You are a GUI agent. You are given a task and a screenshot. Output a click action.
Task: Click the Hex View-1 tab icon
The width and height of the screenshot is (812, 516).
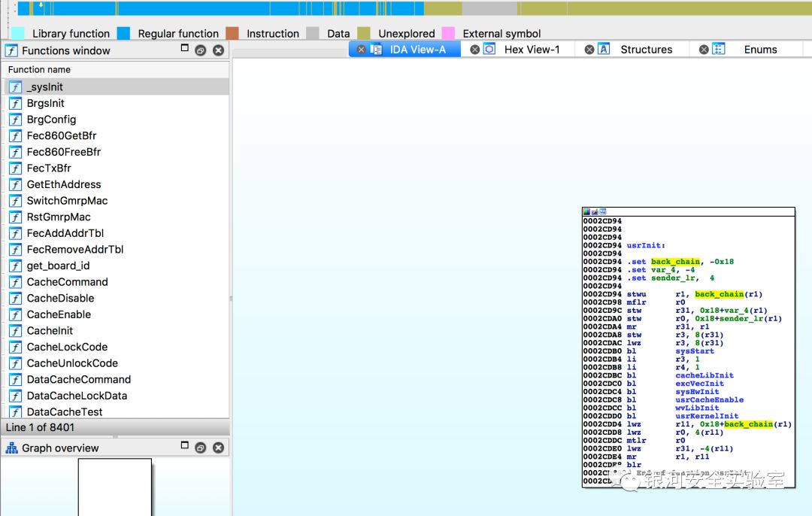(489, 49)
